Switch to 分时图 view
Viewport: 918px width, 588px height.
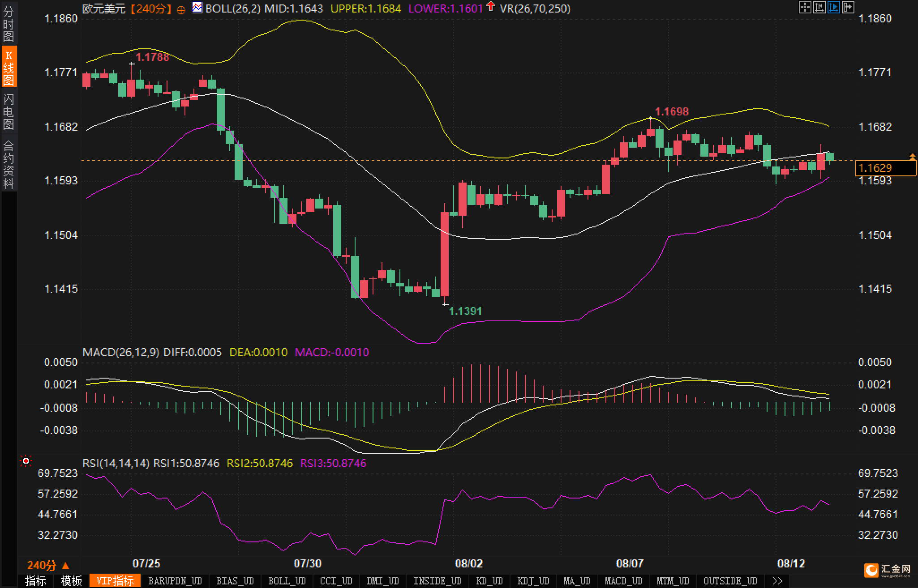pos(9,24)
